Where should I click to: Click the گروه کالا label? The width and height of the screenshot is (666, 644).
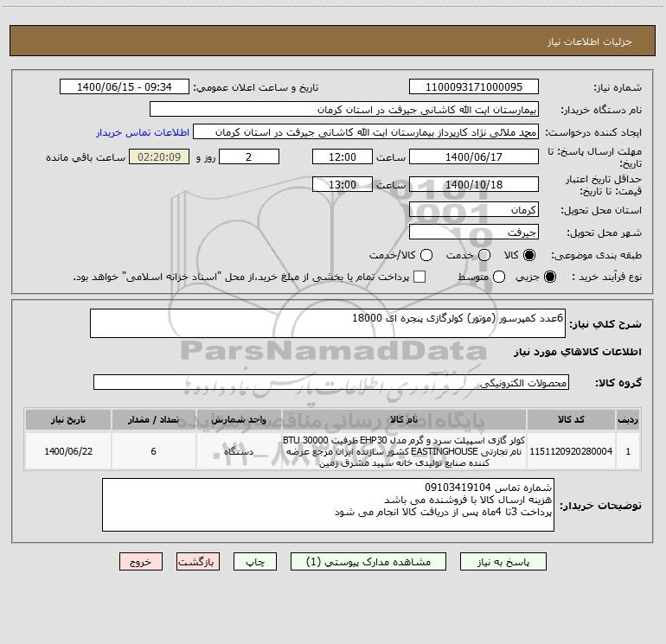point(618,383)
